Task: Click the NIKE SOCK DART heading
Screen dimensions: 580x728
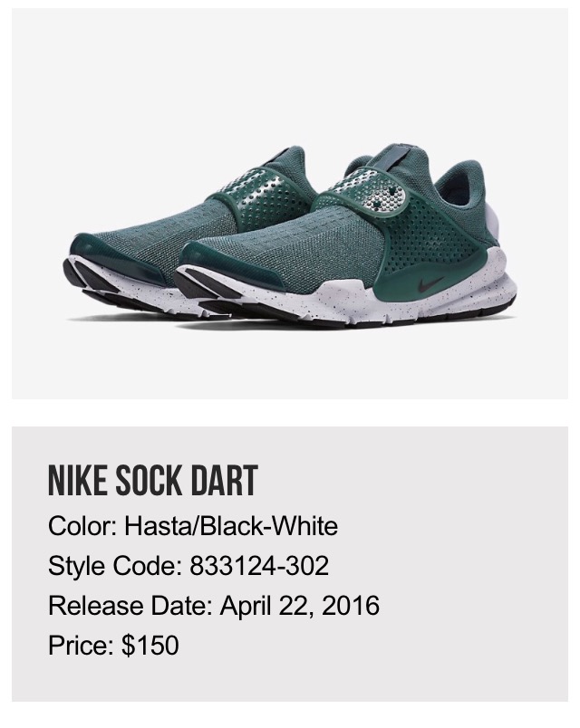Action: (x=153, y=480)
